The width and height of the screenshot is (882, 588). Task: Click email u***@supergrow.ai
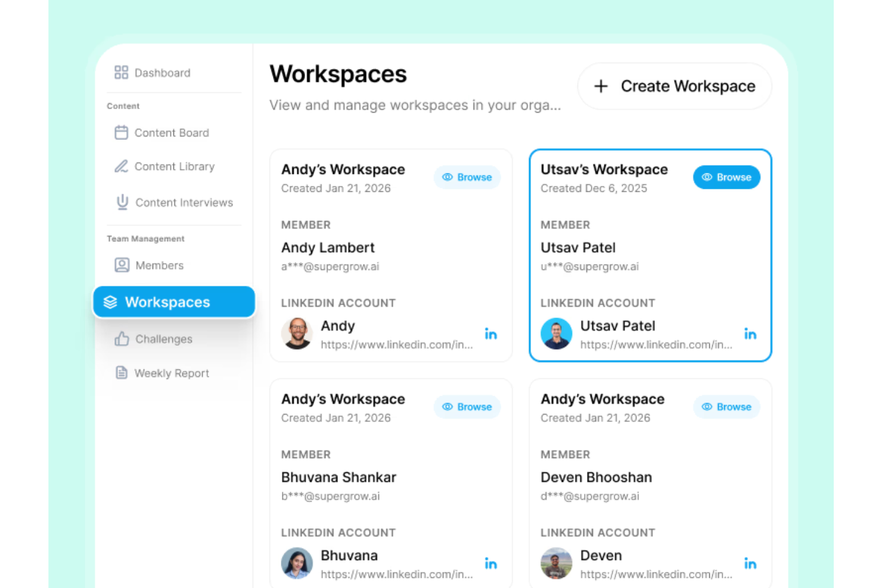[x=589, y=266]
